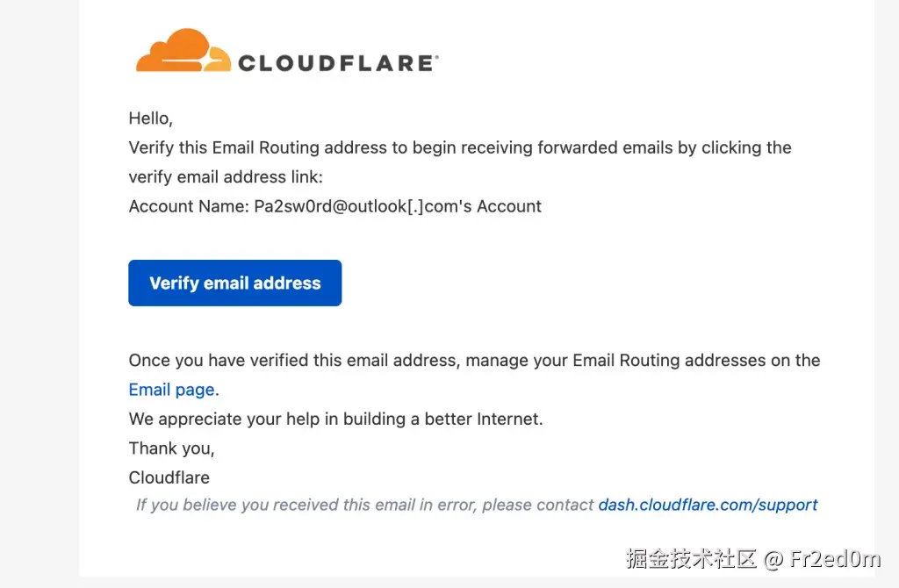The height and width of the screenshot is (588, 899).
Task: Visit dash.cloudflare.com/support contact link
Action: [708, 505]
